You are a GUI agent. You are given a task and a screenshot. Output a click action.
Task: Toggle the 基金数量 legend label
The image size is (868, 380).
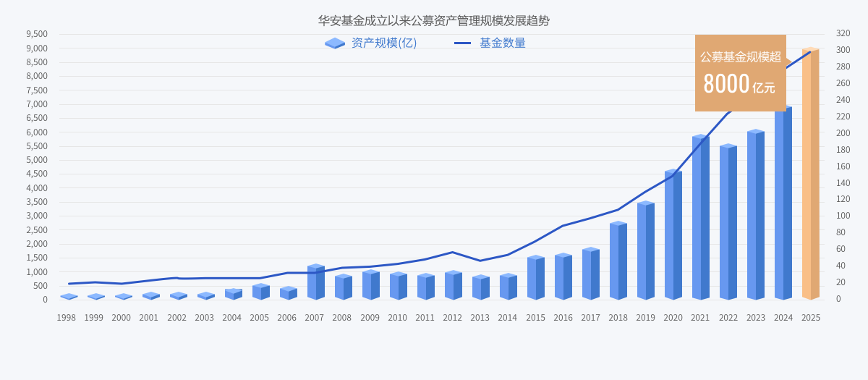pos(503,43)
